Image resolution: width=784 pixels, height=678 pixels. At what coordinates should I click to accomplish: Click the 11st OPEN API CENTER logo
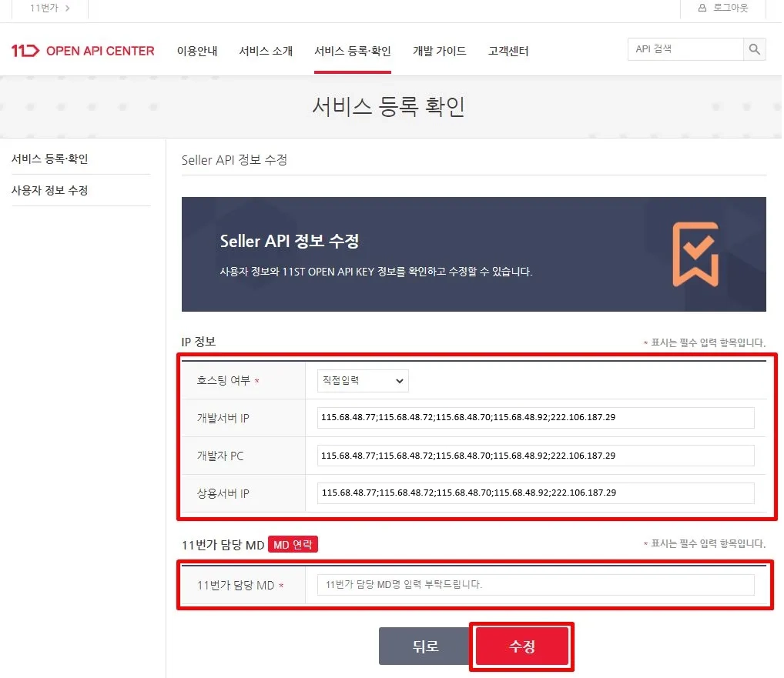pos(82,51)
